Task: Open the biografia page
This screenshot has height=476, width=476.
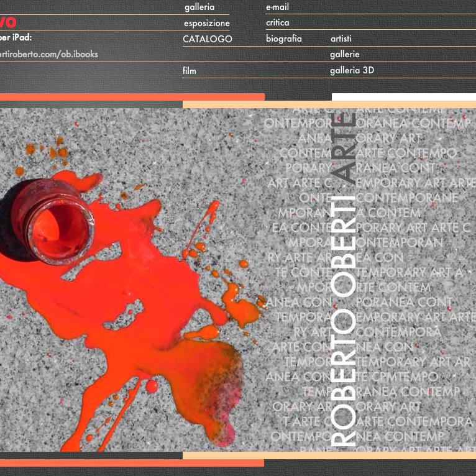Action: [284, 39]
